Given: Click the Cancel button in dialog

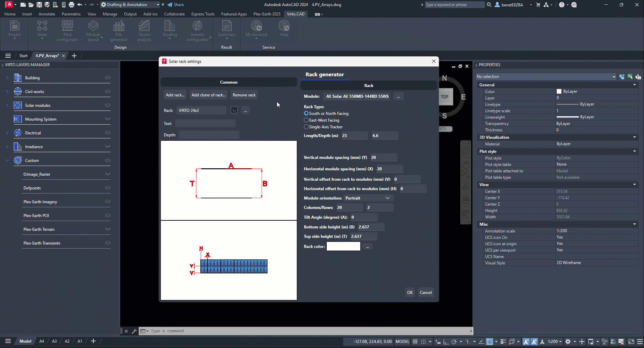Looking at the screenshot, I should click(426, 293).
